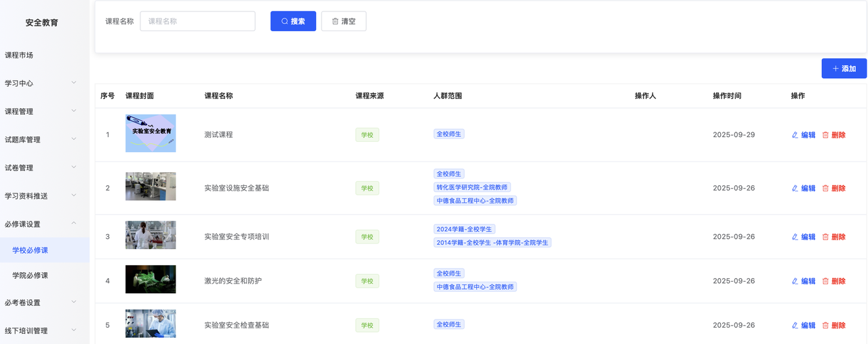Viewport: 868px width, 344px height.
Task: Open 课程市场 in the sidebar
Action: tap(19, 55)
